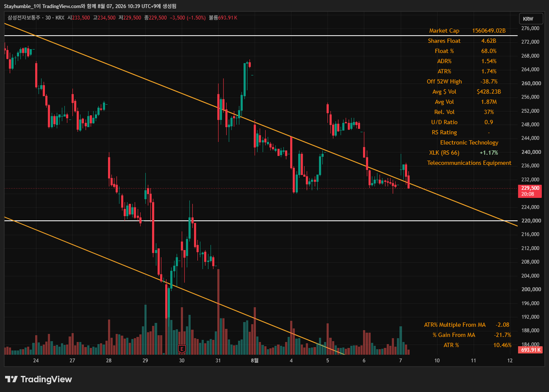Click the 68.0% float value
The width and height of the screenshot is (549, 392).
click(489, 51)
